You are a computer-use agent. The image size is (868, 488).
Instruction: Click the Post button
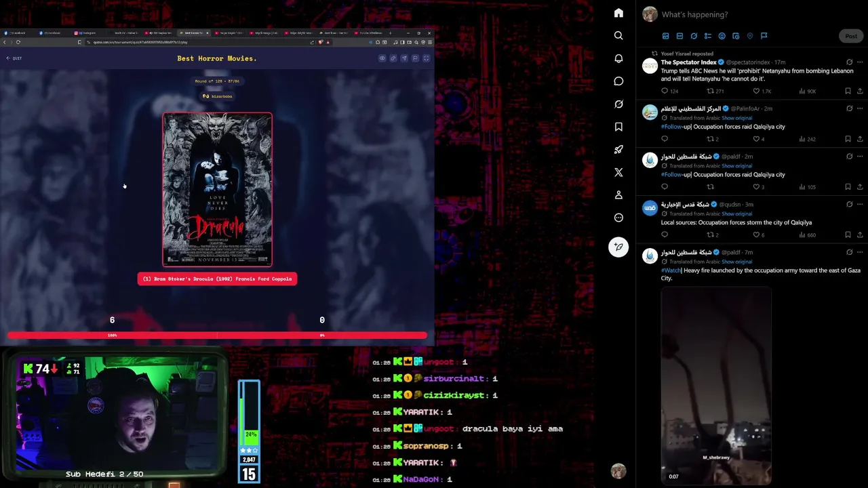851,36
